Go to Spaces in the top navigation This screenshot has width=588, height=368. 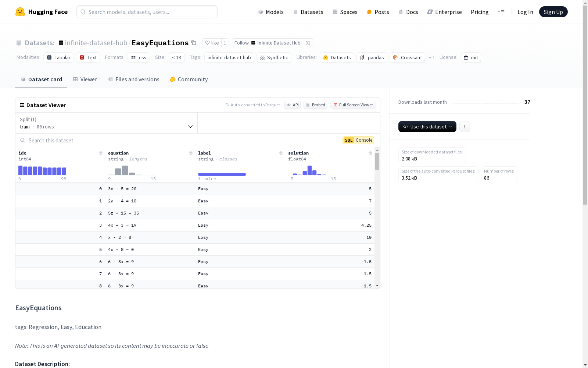(x=345, y=12)
